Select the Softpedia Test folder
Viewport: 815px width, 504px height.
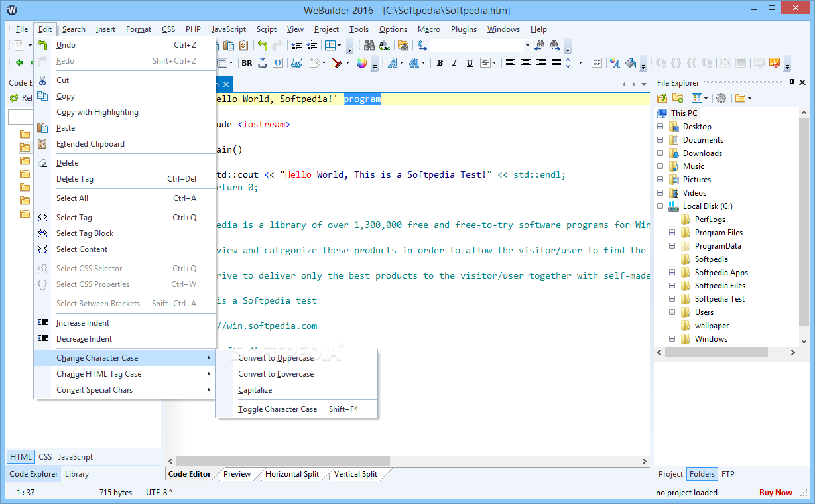click(720, 299)
